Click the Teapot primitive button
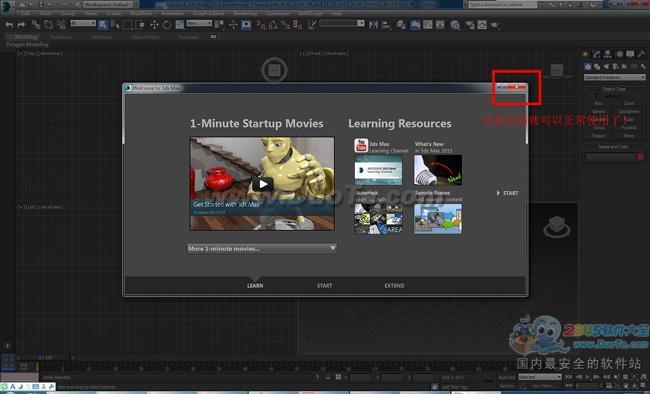 click(599, 136)
